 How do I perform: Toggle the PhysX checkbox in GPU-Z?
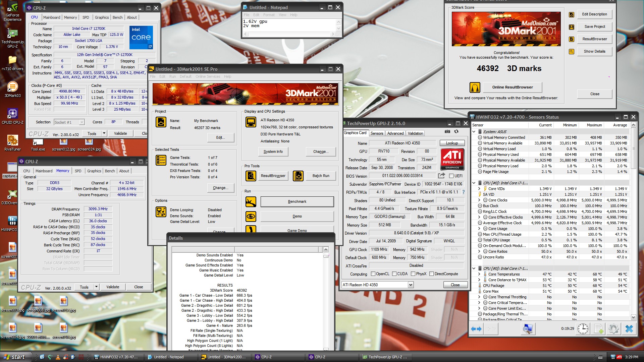click(x=413, y=274)
